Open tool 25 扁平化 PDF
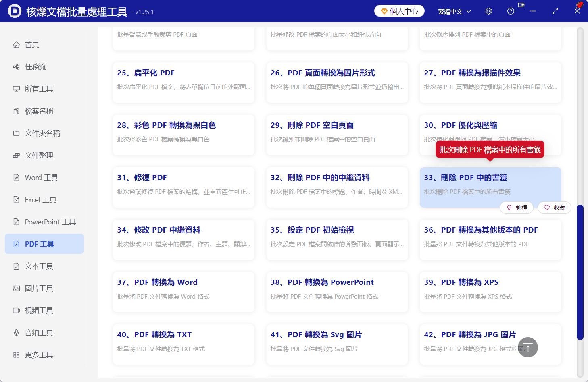This screenshot has height=382, width=588. (x=183, y=83)
